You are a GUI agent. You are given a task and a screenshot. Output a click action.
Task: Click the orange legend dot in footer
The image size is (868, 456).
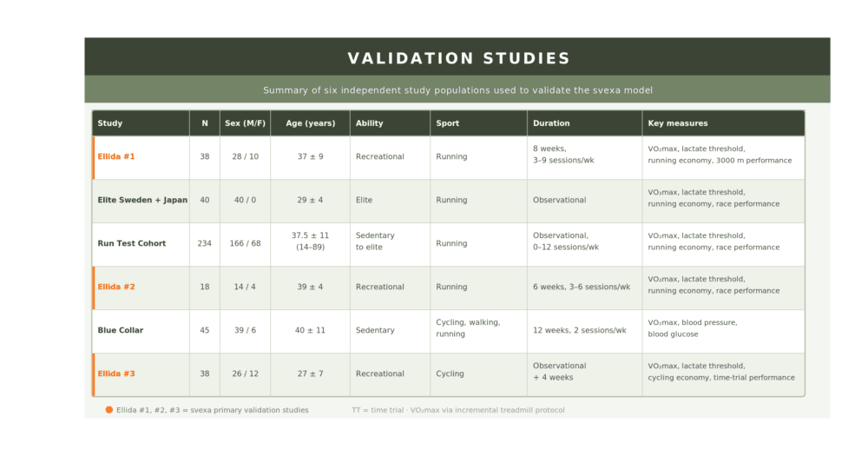tap(109, 409)
